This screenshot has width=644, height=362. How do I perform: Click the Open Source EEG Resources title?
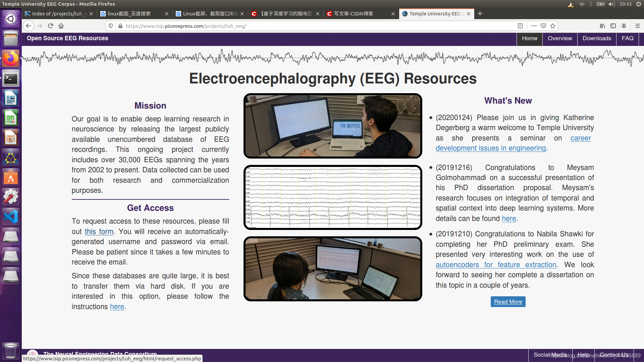click(67, 38)
